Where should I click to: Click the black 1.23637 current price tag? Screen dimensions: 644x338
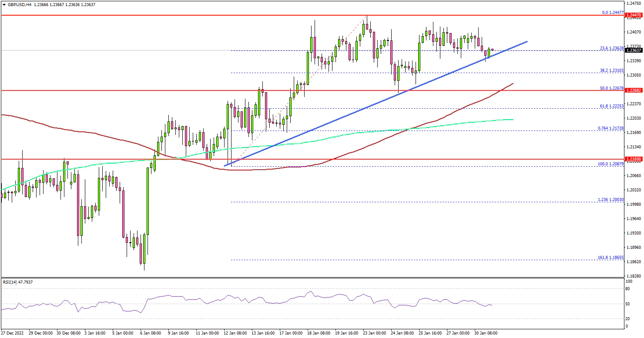633,50
